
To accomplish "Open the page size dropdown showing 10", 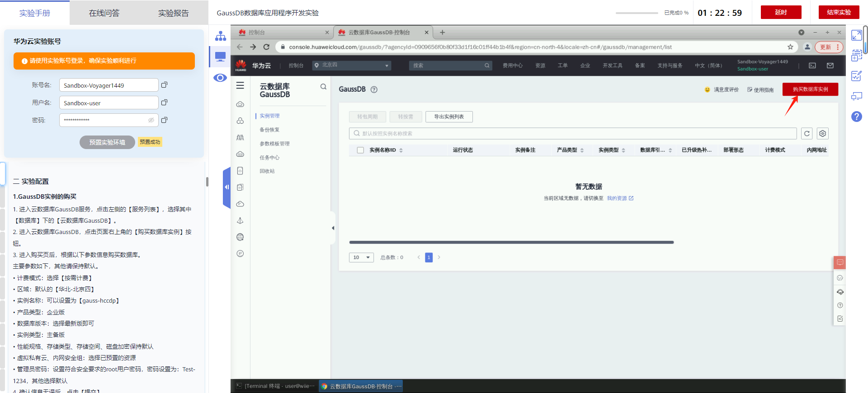I will pos(361,257).
